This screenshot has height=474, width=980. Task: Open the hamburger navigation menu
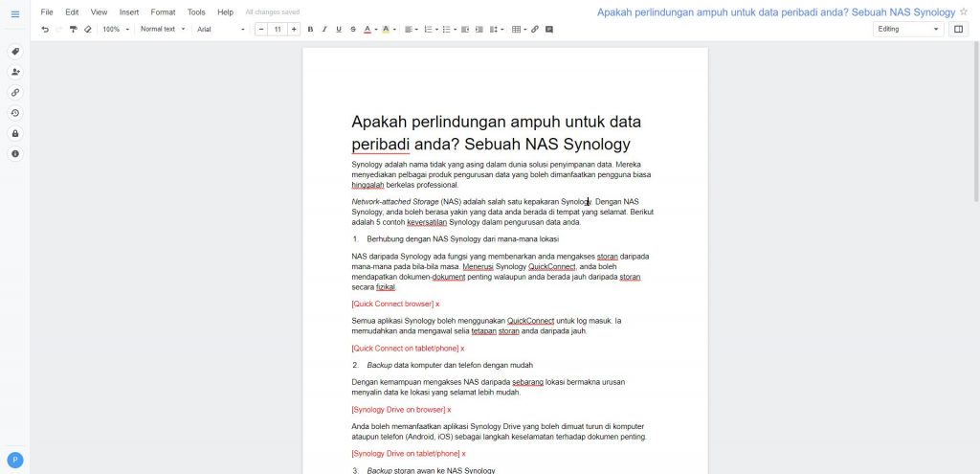[x=15, y=14]
